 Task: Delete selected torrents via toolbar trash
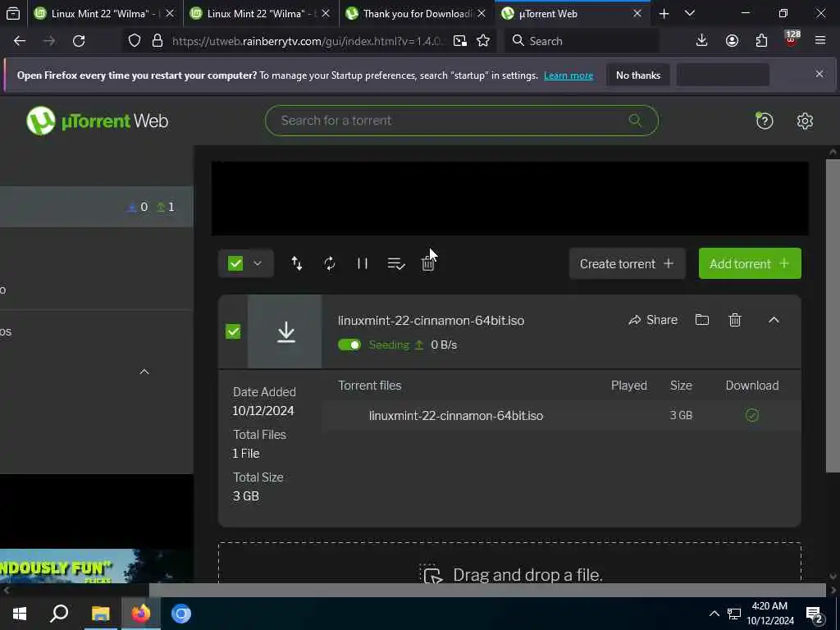[427, 263]
